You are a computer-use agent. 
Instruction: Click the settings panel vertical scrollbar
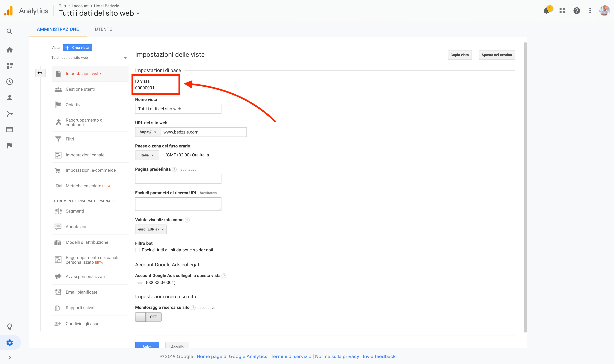tap(525, 188)
